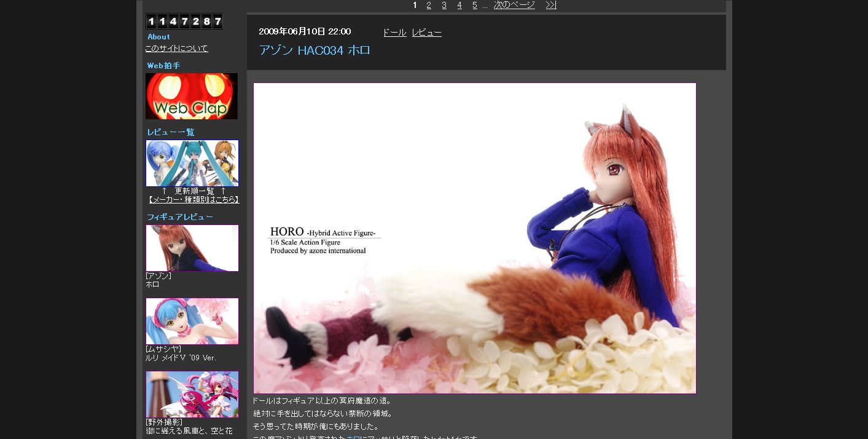Go to page 3 in pagination

(x=444, y=5)
